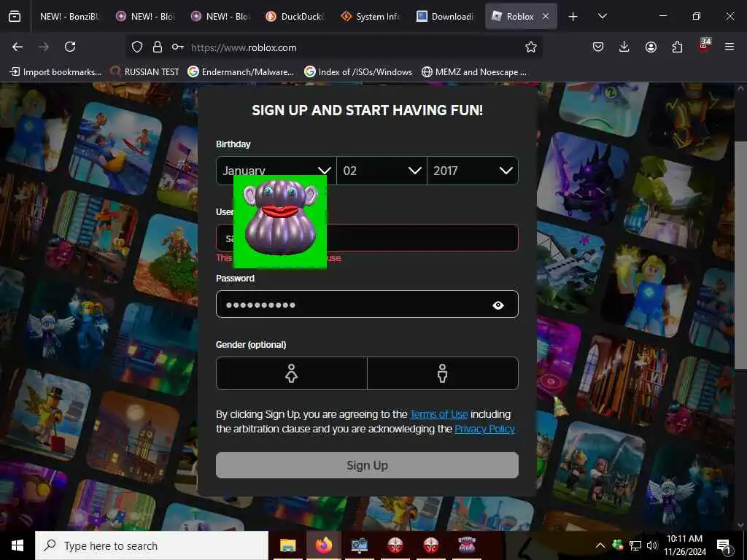
Task: Open the monitor app in taskbar
Action: 359,545
